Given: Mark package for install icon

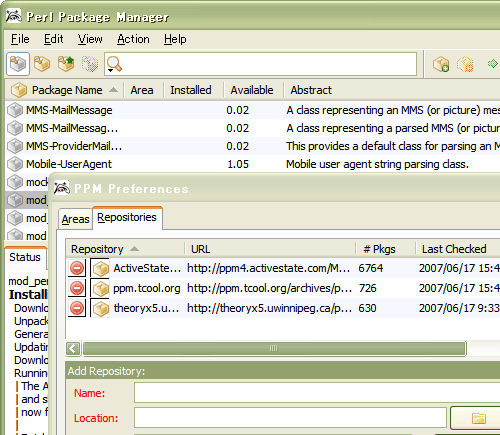Looking at the screenshot, I should [x=441, y=64].
